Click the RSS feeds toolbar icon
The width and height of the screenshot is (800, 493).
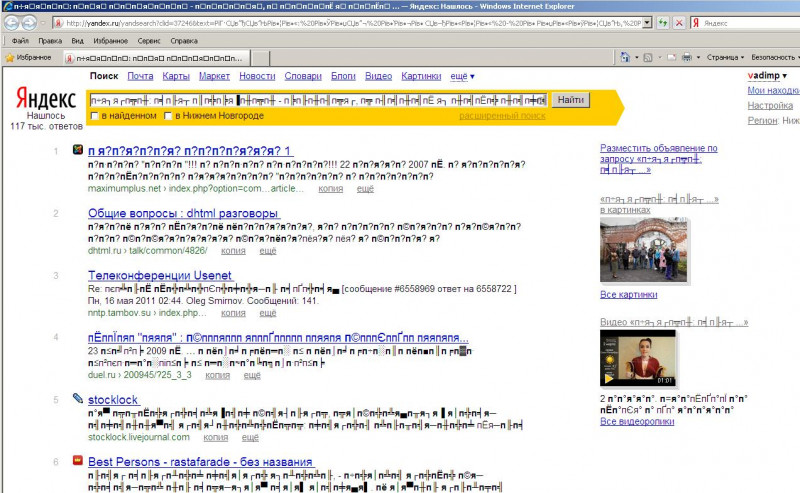648,58
